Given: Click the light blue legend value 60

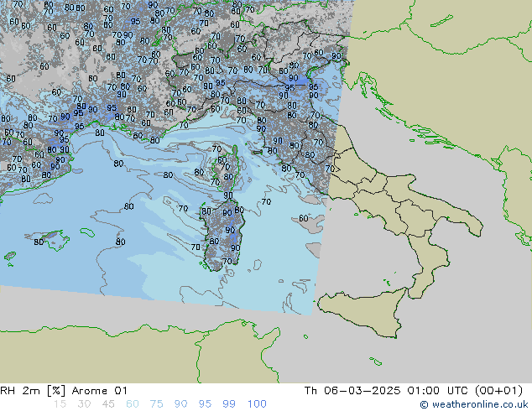Looking at the screenshot, I should [133, 404].
